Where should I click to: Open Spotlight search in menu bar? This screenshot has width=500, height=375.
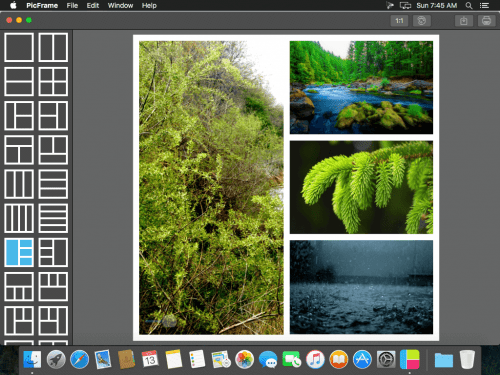(469, 5)
